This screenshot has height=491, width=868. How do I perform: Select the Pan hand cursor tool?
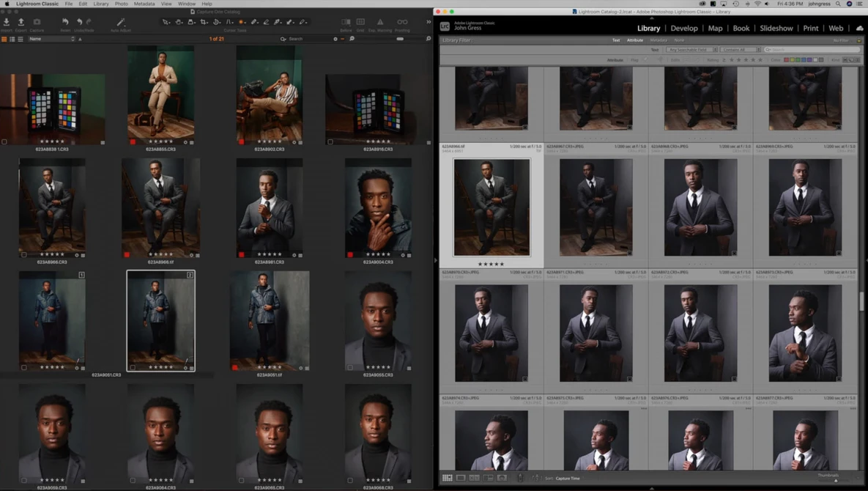tap(179, 22)
